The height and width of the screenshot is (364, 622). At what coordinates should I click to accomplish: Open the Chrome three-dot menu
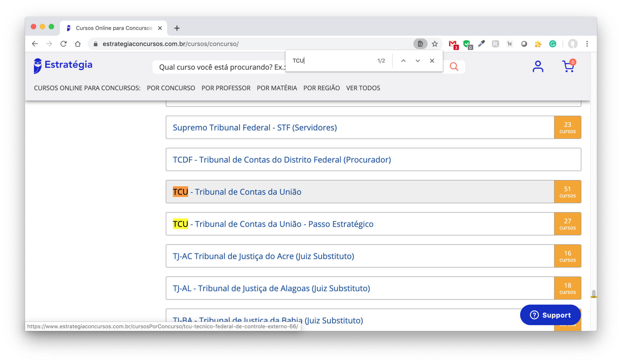587,44
